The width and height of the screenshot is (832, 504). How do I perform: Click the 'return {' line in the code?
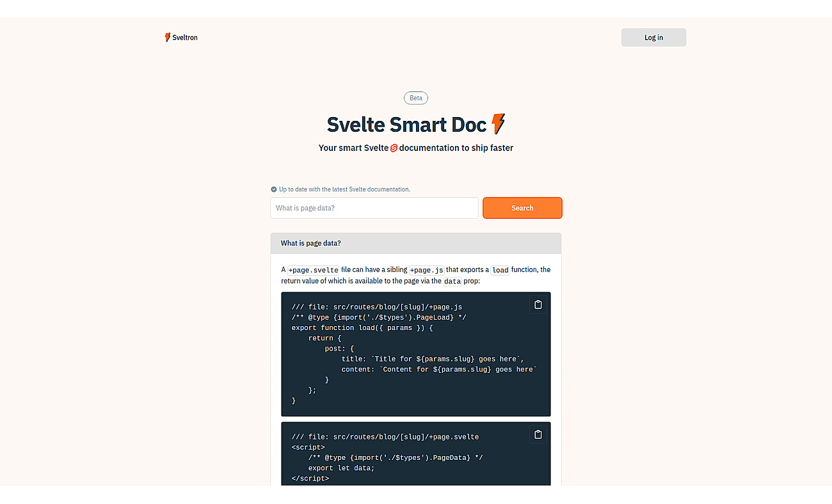(x=325, y=338)
